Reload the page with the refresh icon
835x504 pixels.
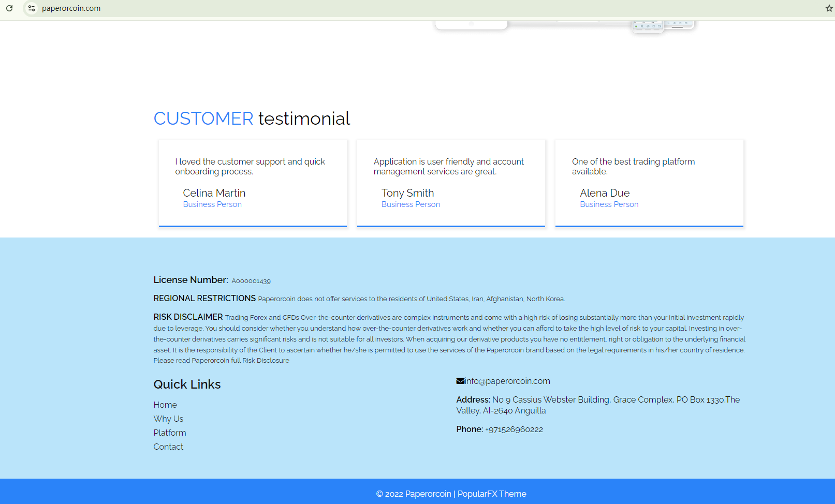coord(9,8)
